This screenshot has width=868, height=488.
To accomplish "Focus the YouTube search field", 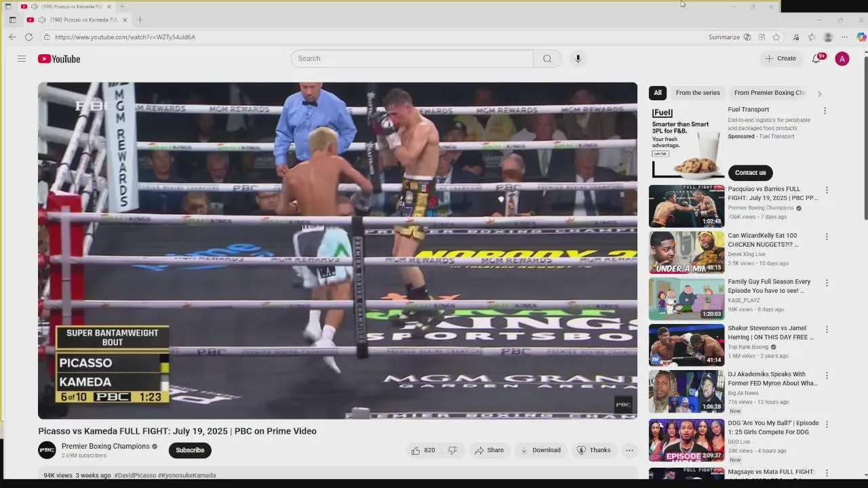I will [412, 58].
